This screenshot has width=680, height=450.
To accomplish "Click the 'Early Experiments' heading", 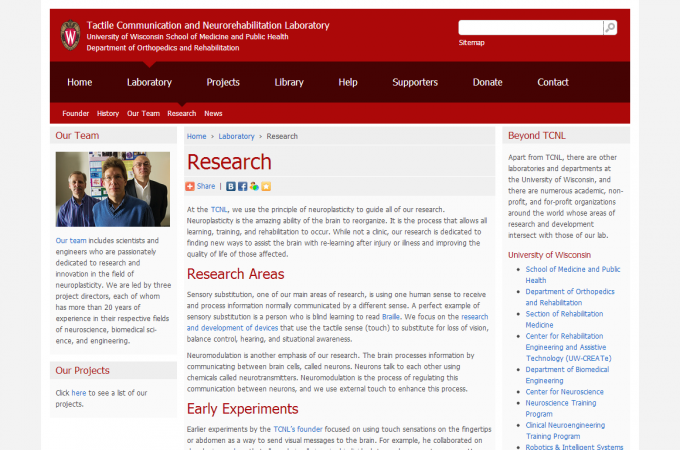I will 242,409.
